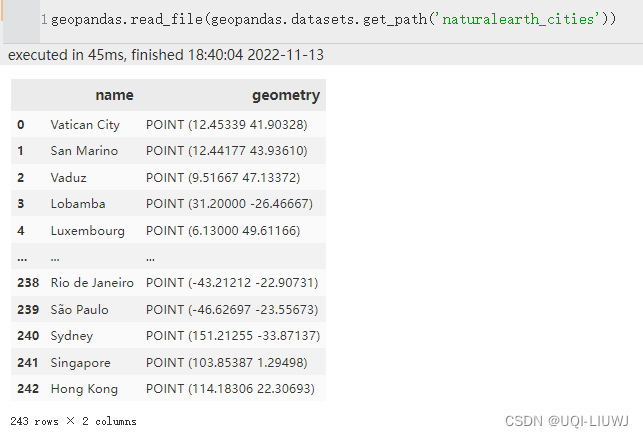
Task: Click row index 3
Action: coord(21,204)
